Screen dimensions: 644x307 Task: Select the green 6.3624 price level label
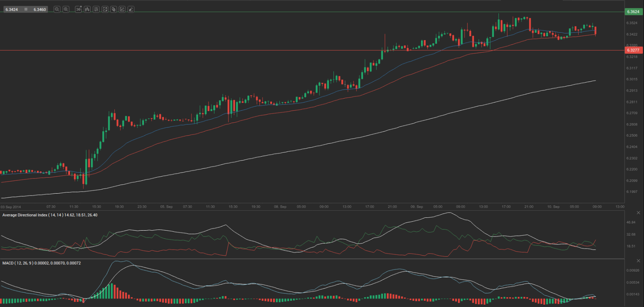coord(633,12)
